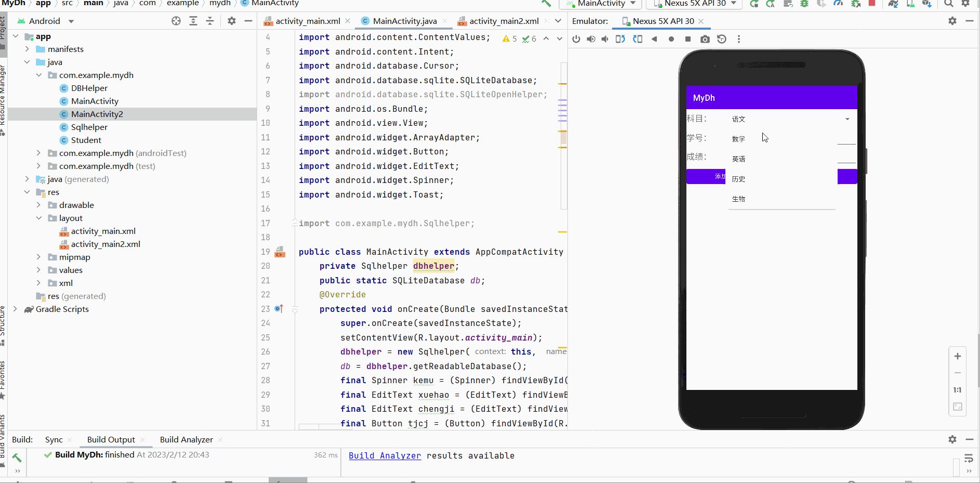
Task: Open the Profiler for MainActivity
Action: click(838, 4)
